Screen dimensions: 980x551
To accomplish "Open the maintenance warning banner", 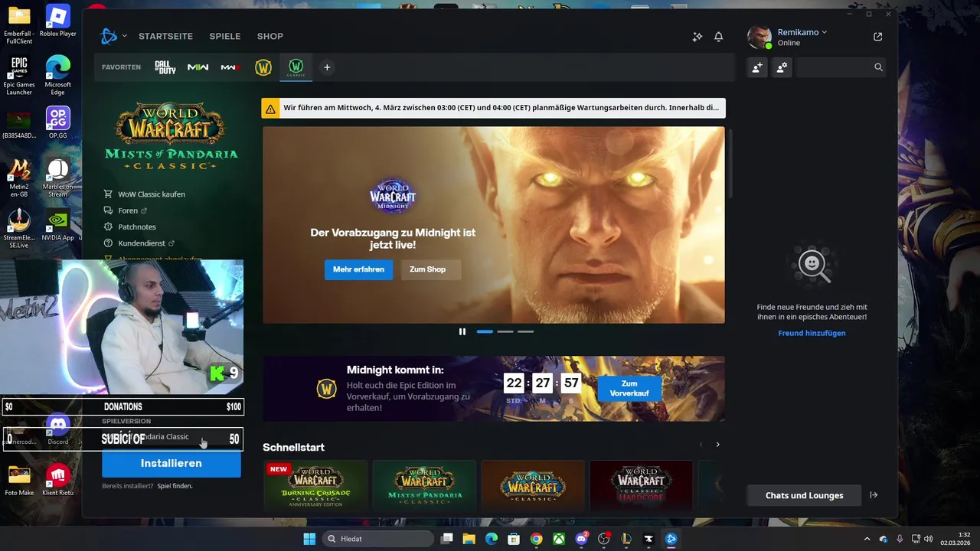I will 493,108.
